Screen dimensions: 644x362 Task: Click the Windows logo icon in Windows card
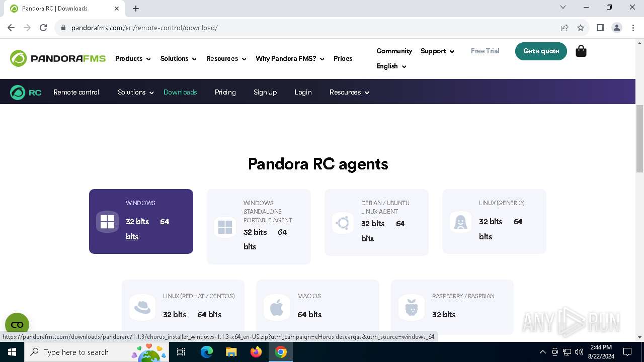108,222
